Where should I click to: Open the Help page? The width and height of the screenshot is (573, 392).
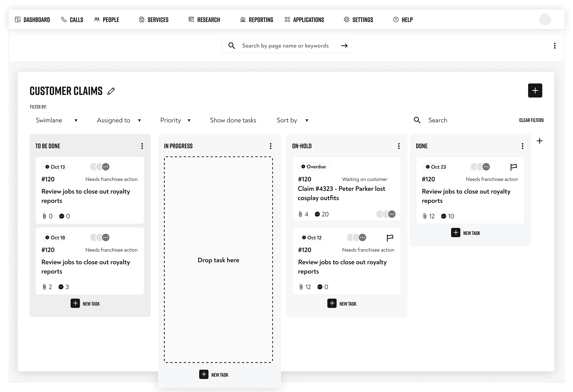pos(403,20)
